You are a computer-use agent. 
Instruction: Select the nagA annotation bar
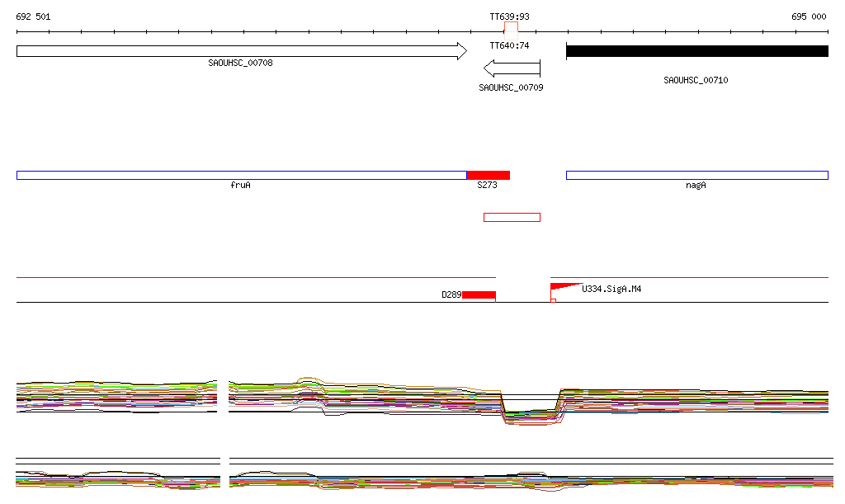(x=696, y=175)
